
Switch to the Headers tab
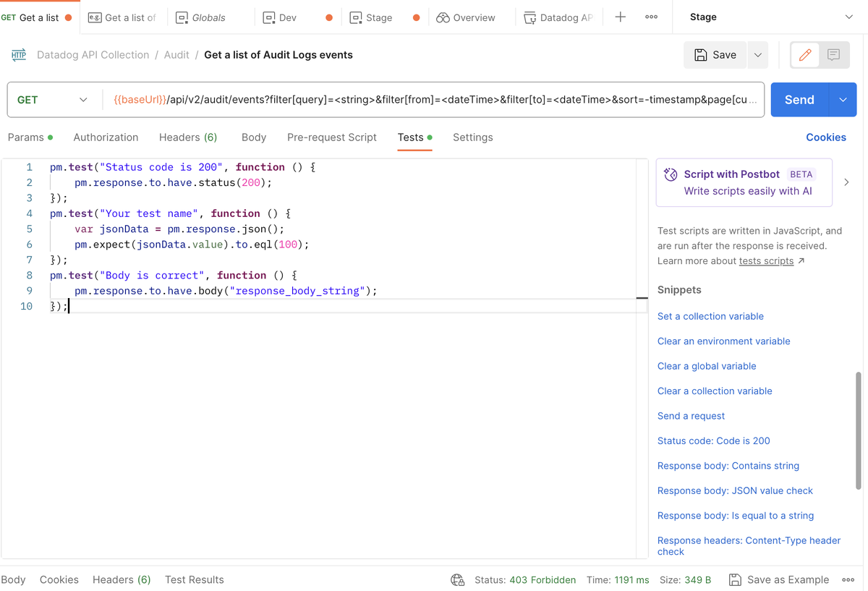187,137
